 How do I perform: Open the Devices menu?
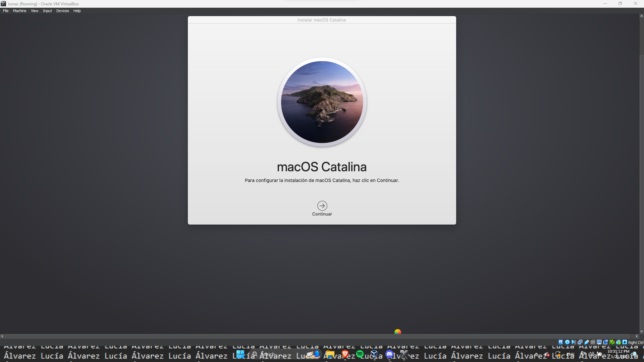[x=62, y=11]
